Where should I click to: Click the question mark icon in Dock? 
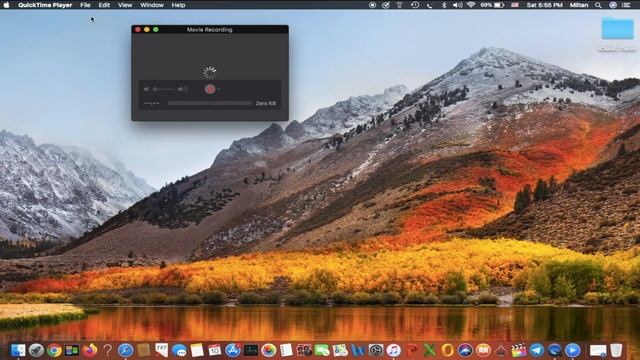click(x=107, y=350)
